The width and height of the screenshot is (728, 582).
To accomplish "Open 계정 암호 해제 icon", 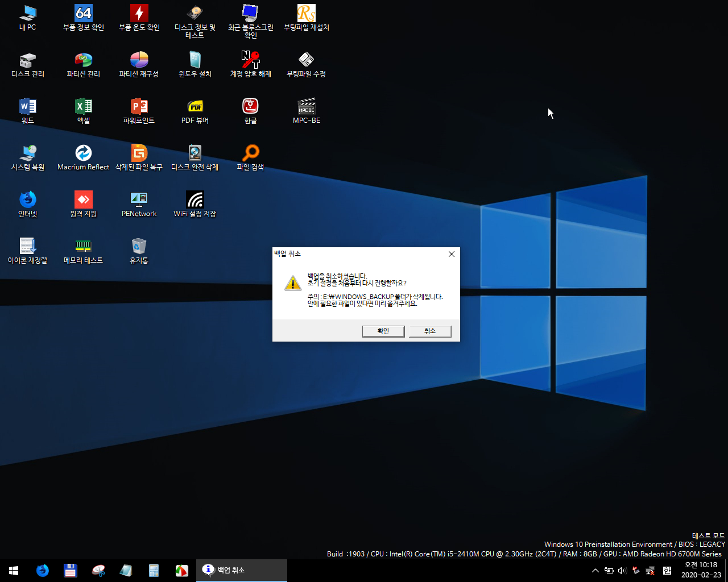I will (x=250, y=65).
